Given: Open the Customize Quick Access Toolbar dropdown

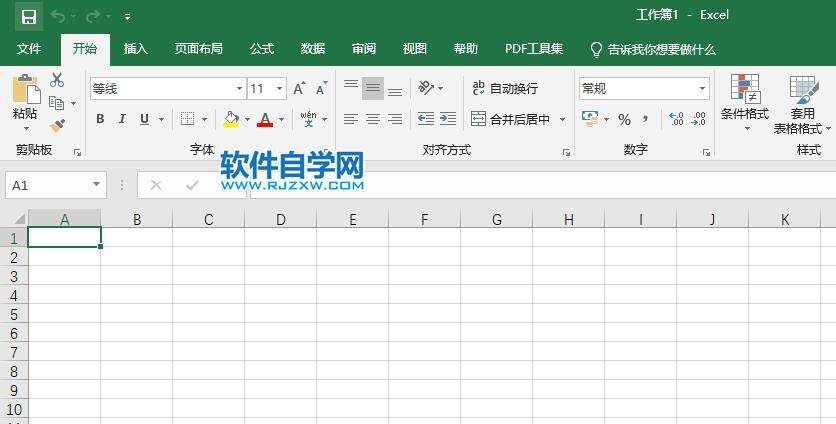Looking at the screenshot, I should point(127,17).
